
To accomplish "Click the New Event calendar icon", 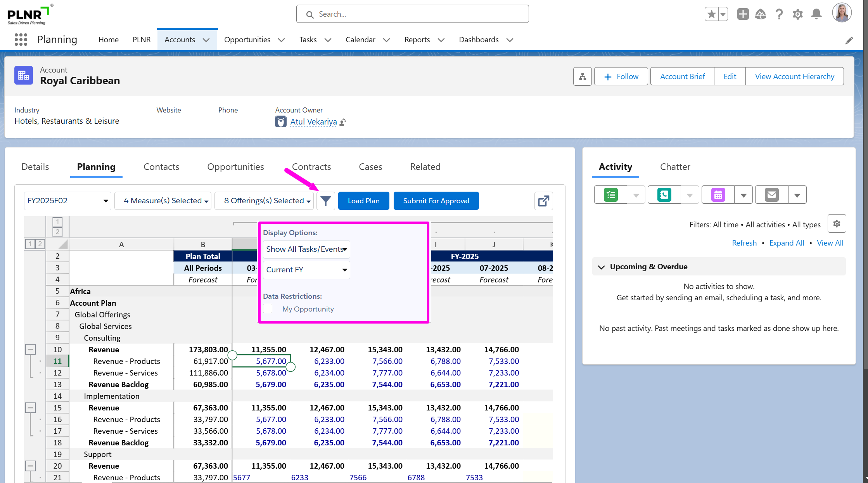I will (718, 195).
